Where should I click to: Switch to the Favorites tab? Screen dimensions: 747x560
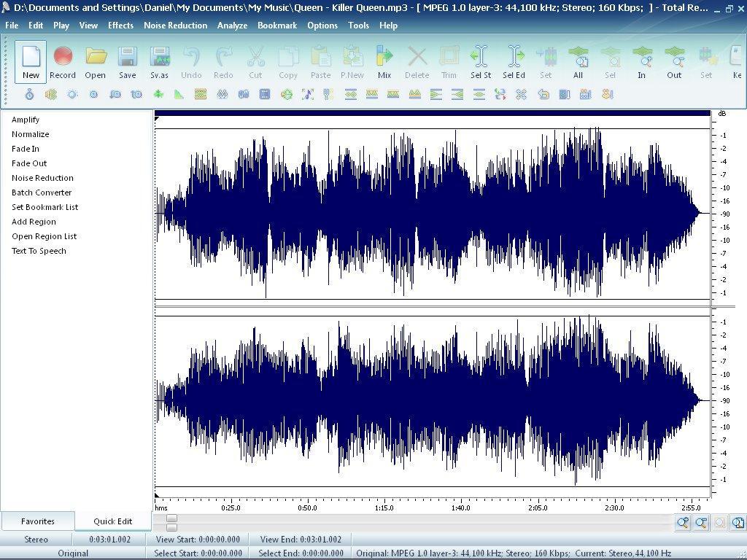click(x=38, y=521)
